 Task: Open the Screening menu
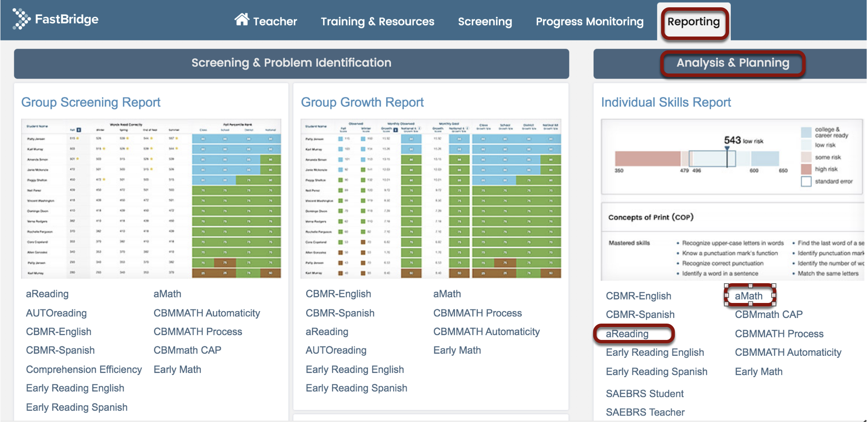pos(485,22)
